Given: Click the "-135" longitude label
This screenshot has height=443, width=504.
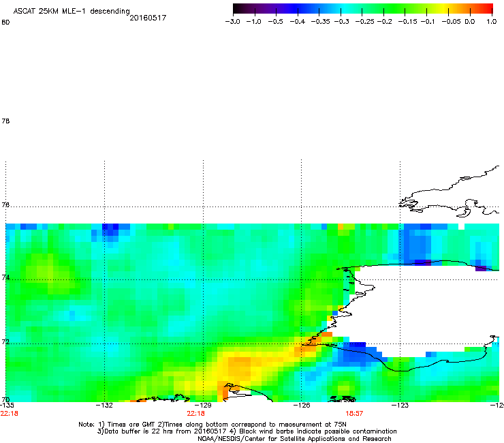Looking at the screenshot, I should [7, 405].
